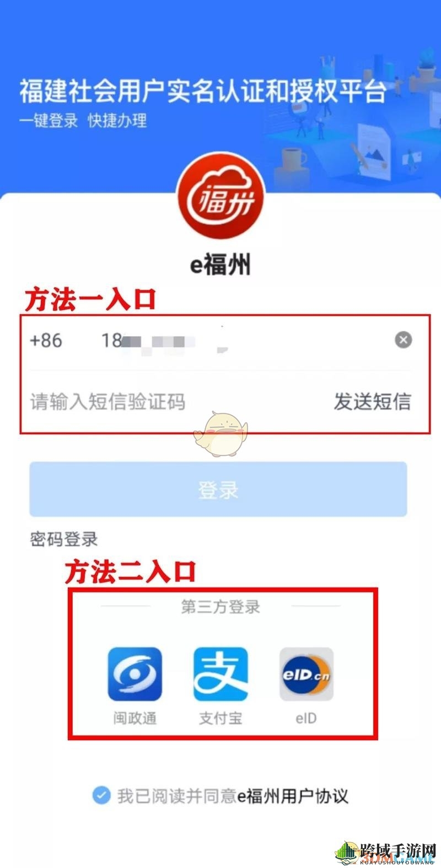This screenshot has height=868, width=441.
Task: Tap the 支付宝 text label
Action: 220,718
